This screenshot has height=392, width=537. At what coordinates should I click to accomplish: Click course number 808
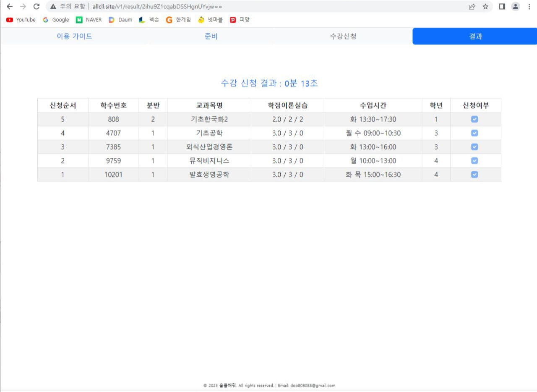tap(113, 119)
